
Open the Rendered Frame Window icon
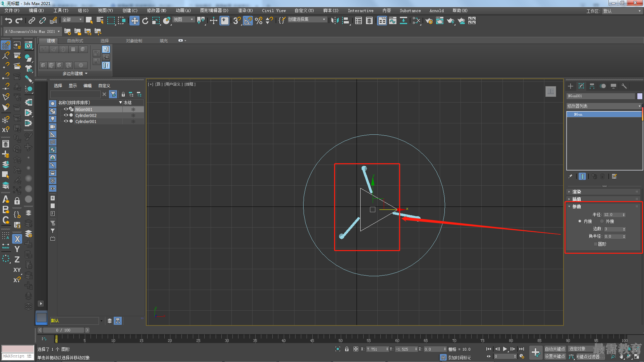(x=440, y=21)
